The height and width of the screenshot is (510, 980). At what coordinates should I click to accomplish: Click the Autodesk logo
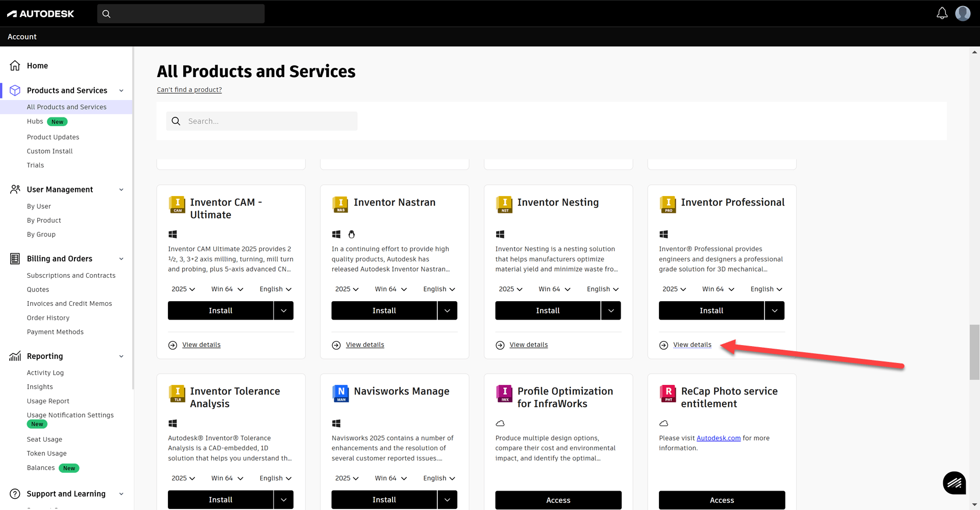tap(40, 14)
